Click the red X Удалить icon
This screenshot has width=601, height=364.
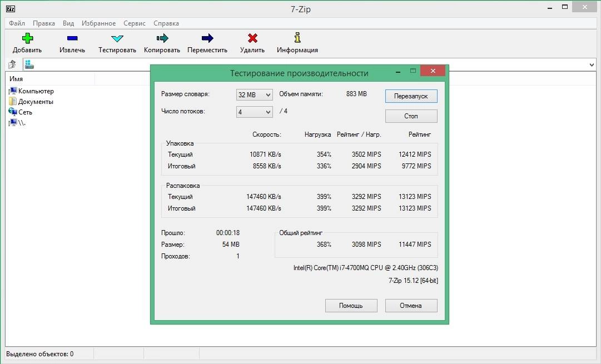(252, 38)
